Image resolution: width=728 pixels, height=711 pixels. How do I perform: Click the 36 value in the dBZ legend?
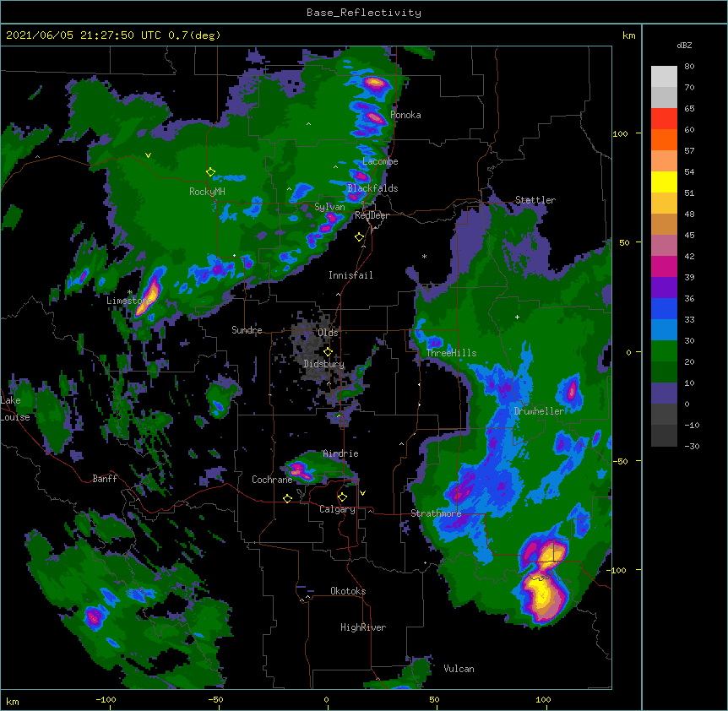[x=689, y=298]
